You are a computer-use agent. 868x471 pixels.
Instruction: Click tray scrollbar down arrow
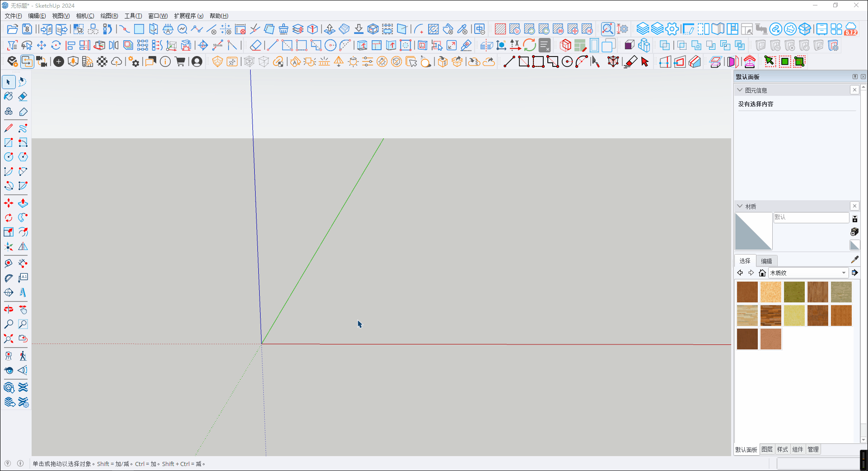pyautogui.click(x=863, y=440)
